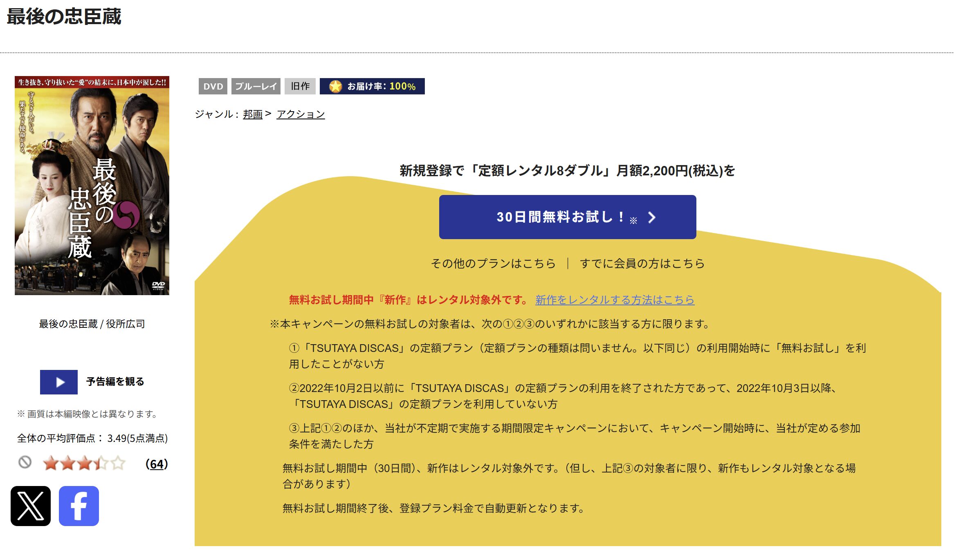
Task: Open the (64) reviews count link
Action: click(x=157, y=464)
